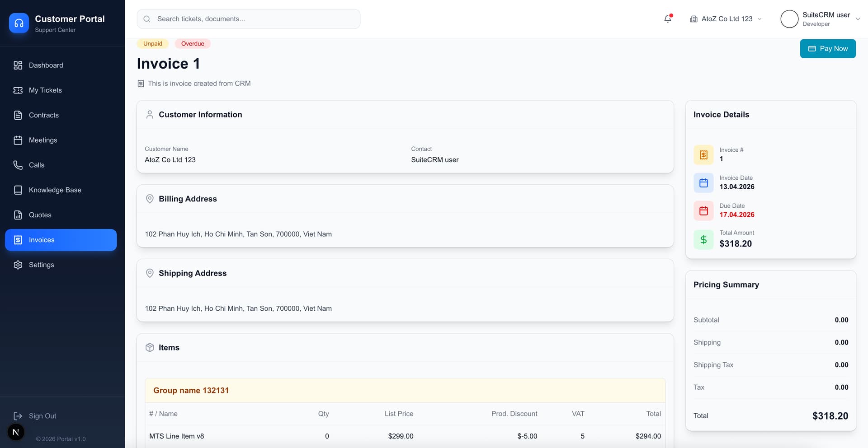This screenshot has height=448, width=868.
Task: Click the My Tickets ticket icon
Action: tap(18, 90)
